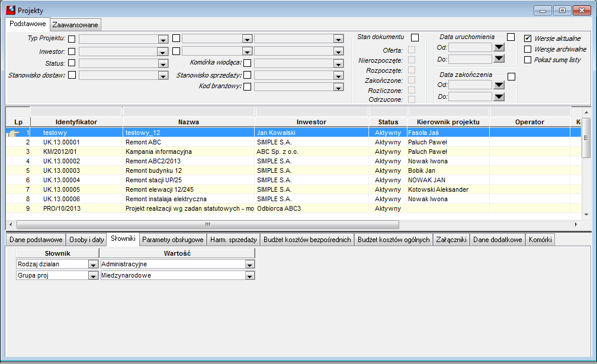This screenshot has width=597, height=364.
Task: Check Pokaż sumę listy
Action: (x=528, y=60)
